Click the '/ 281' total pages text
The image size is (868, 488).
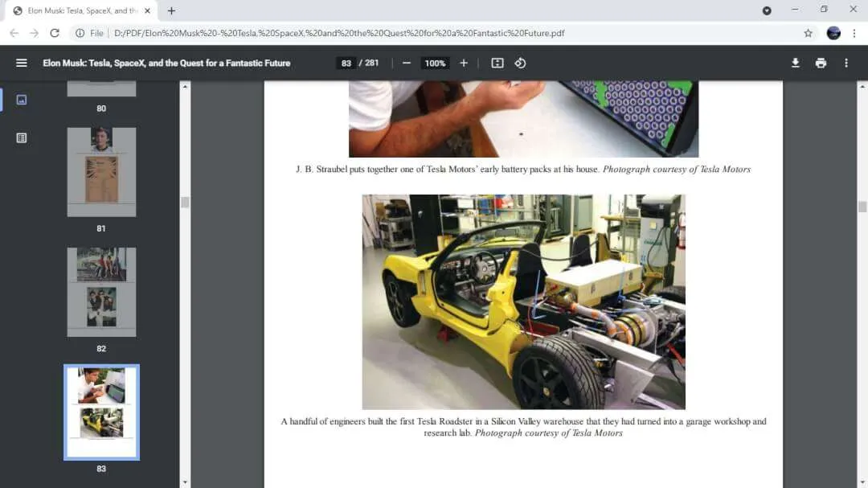369,64
